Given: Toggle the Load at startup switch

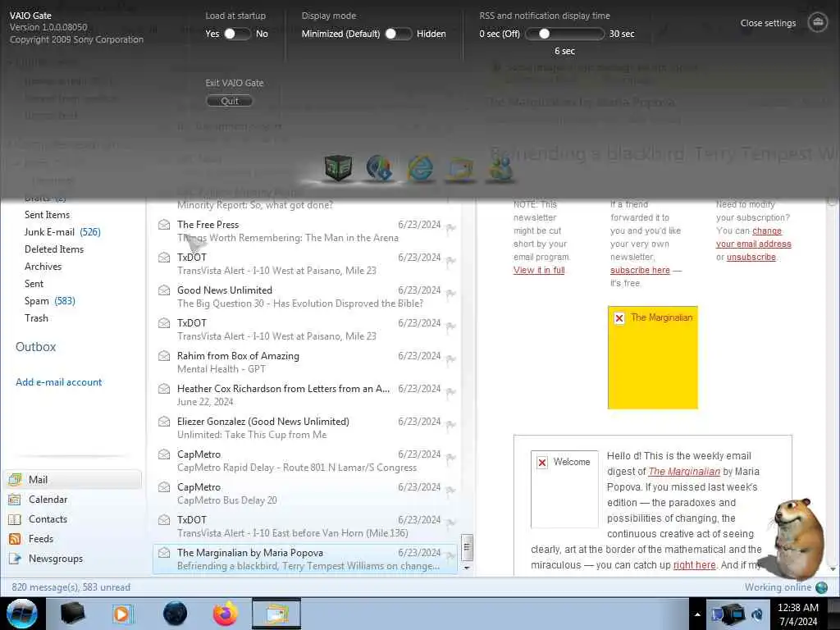Looking at the screenshot, I should (237, 34).
